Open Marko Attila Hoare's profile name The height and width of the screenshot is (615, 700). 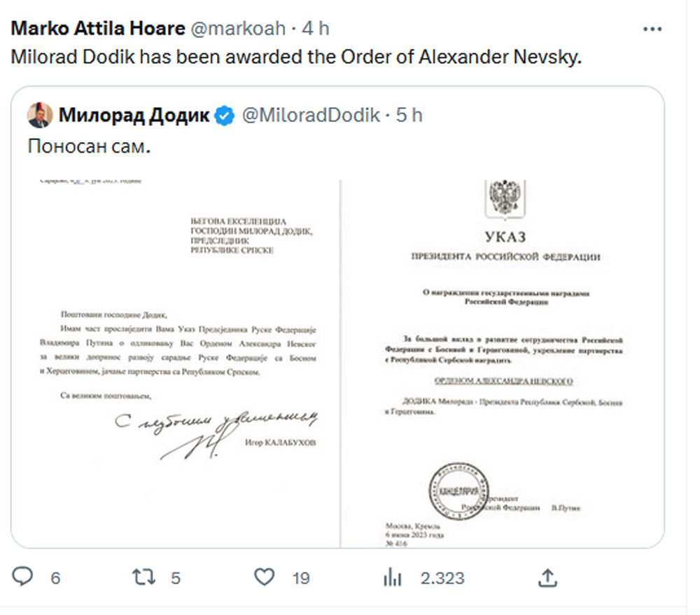click(x=98, y=29)
